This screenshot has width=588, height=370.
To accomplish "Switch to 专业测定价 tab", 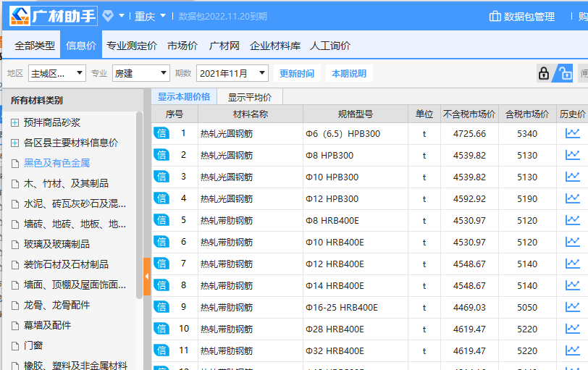I will (132, 46).
